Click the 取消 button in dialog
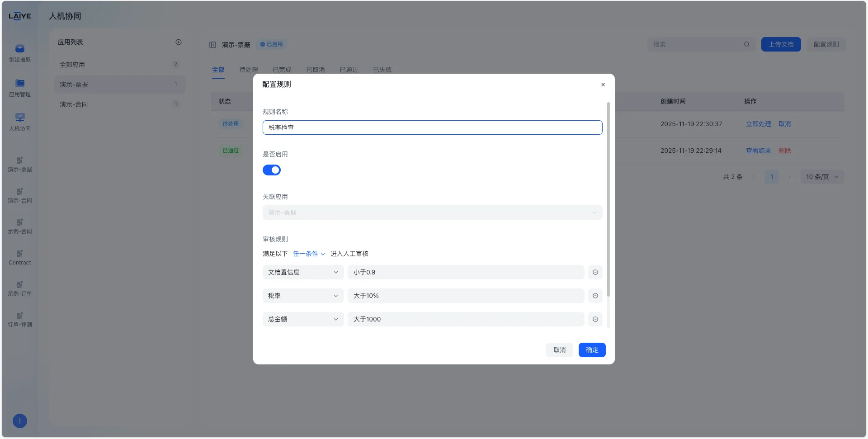The image size is (868, 439). (560, 350)
